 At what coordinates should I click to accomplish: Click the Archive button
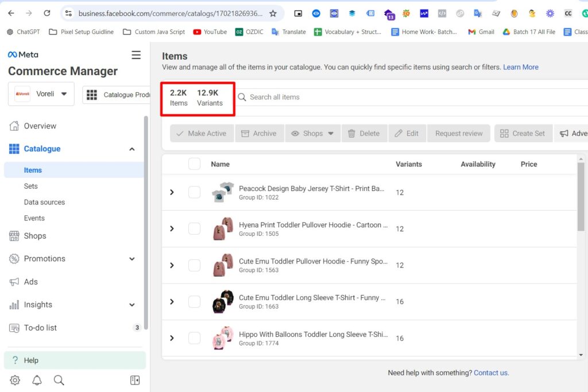pyautogui.click(x=260, y=133)
